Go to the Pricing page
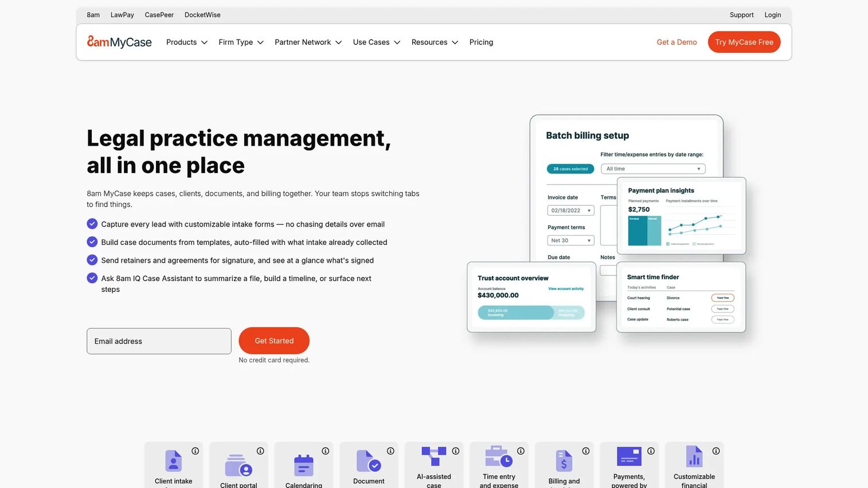Image resolution: width=868 pixels, height=488 pixels. click(x=481, y=42)
